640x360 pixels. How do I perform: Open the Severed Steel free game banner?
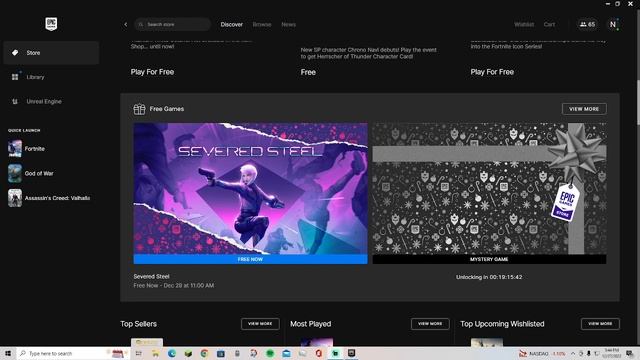pyautogui.click(x=250, y=189)
